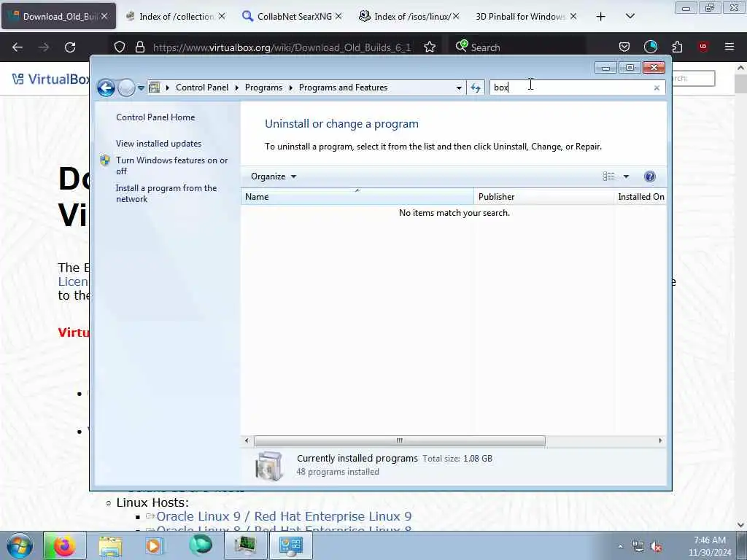The image size is (747, 560).
Task: Open View installed updates link
Action: pos(158,144)
